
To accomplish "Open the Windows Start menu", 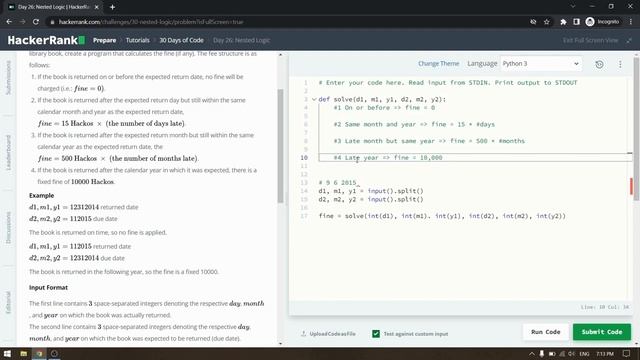I will (7, 353).
